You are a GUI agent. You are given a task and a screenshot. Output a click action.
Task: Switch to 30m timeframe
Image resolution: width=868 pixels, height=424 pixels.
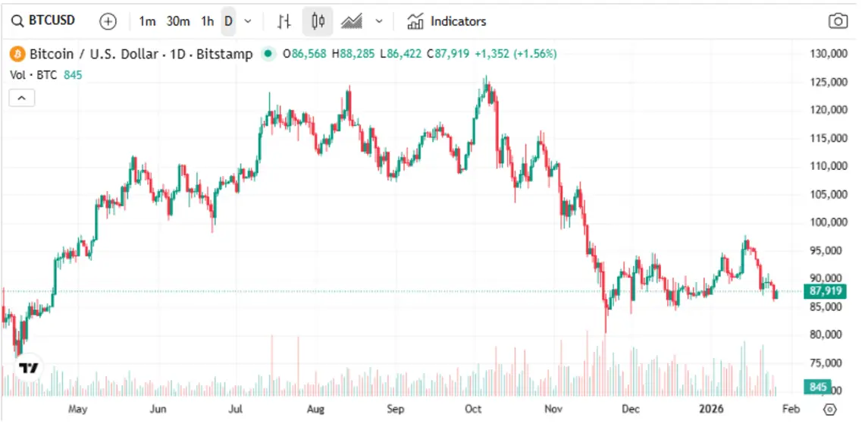click(178, 21)
